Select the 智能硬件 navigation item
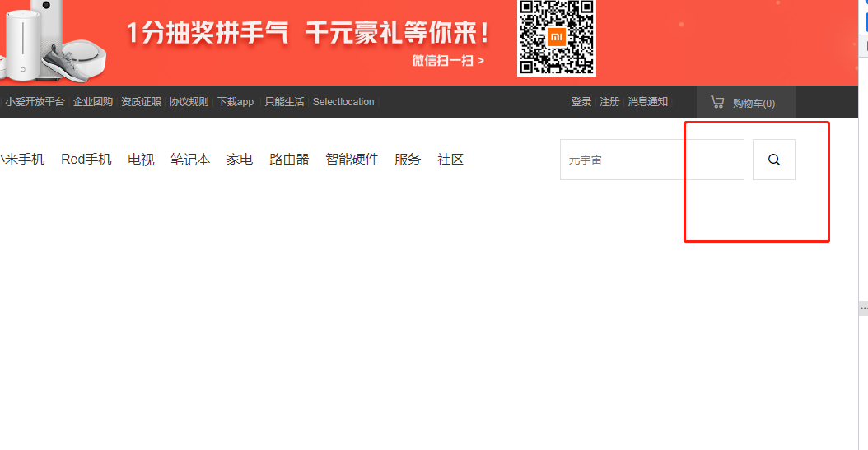The height and width of the screenshot is (450, 868). tap(352, 160)
